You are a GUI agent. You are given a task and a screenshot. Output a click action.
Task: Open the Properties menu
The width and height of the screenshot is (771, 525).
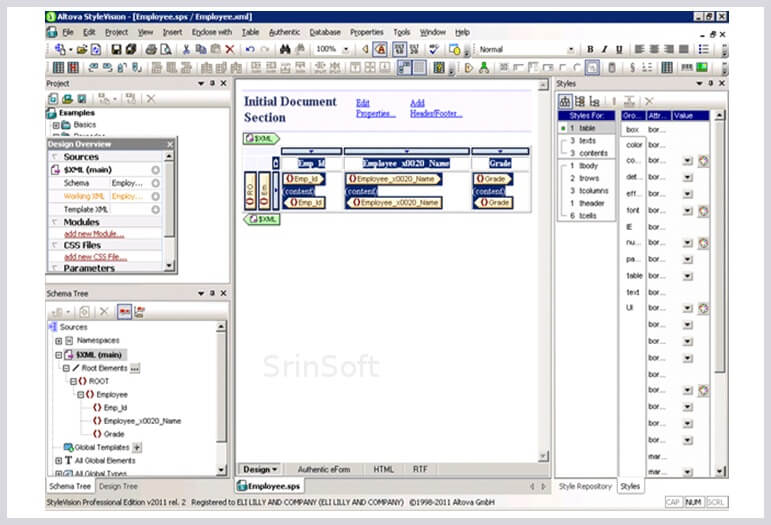pyautogui.click(x=367, y=32)
